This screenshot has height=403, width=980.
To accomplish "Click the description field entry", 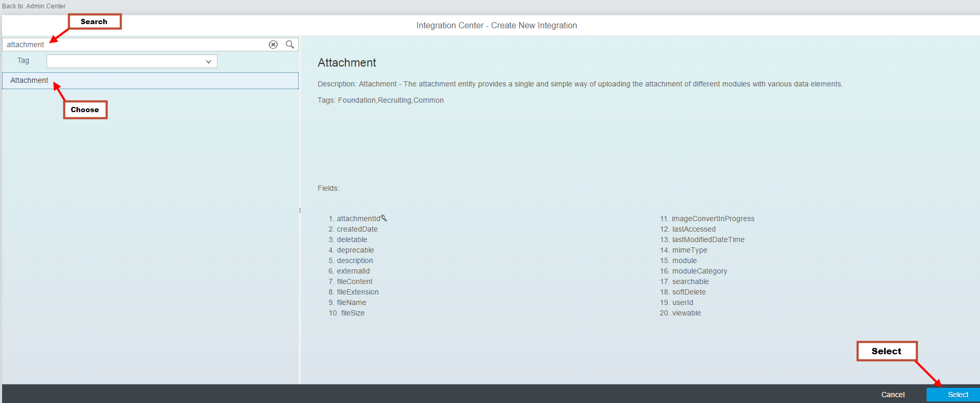I will tap(355, 260).
